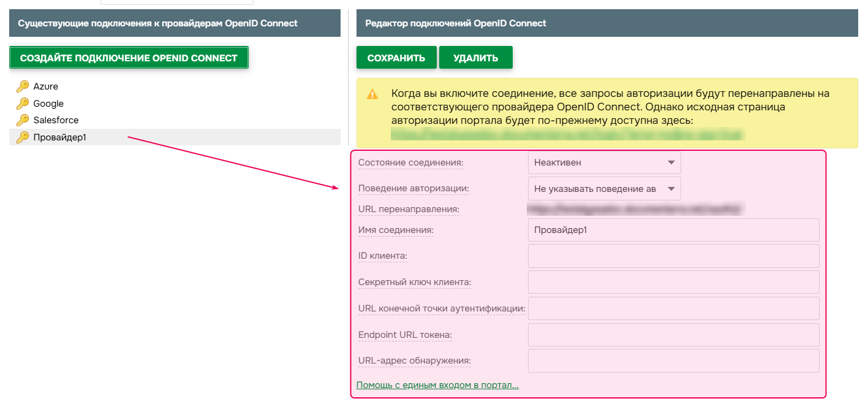Select the Salesforce connection in list

pos(56,120)
